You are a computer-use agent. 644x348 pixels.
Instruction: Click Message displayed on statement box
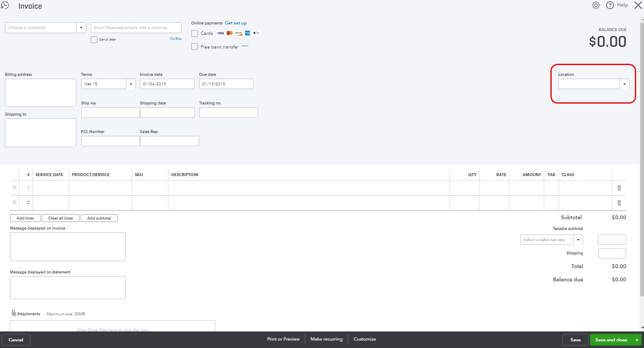[x=68, y=288]
